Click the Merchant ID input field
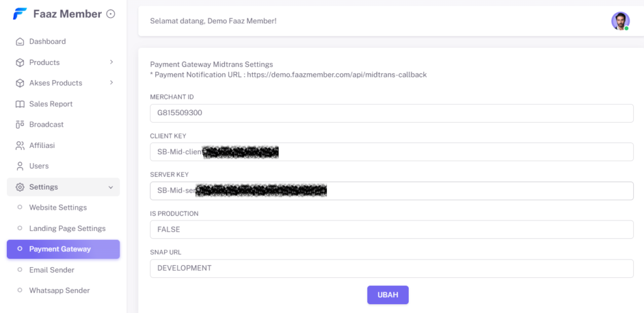Viewport: 644px width, 313px height. tap(391, 113)
